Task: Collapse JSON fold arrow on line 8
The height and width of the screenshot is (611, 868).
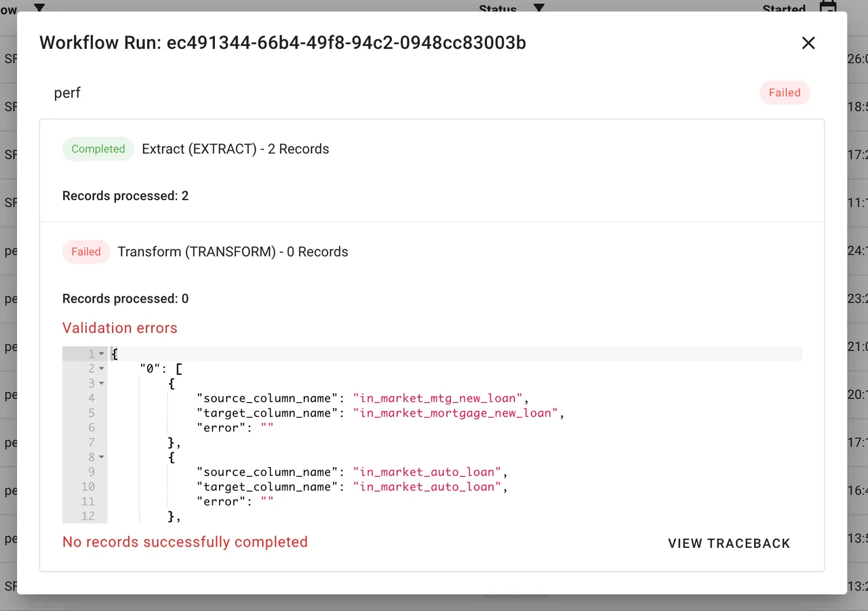Action: [102, 457]
